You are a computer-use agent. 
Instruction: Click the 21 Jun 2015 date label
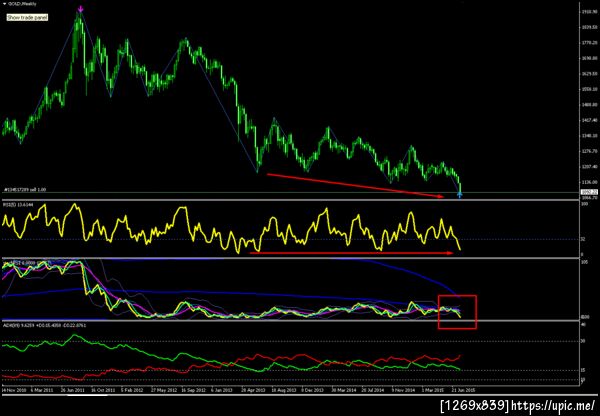463,390
